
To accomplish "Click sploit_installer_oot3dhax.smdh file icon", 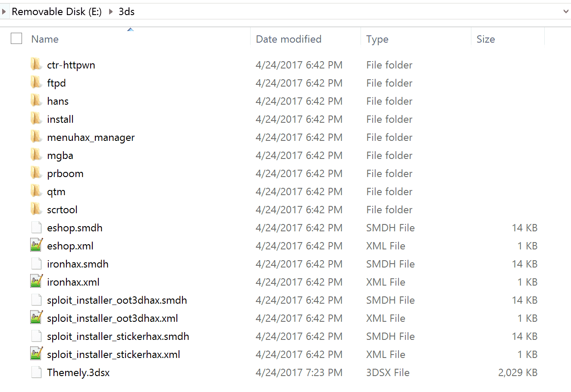I will pos(36,300).
